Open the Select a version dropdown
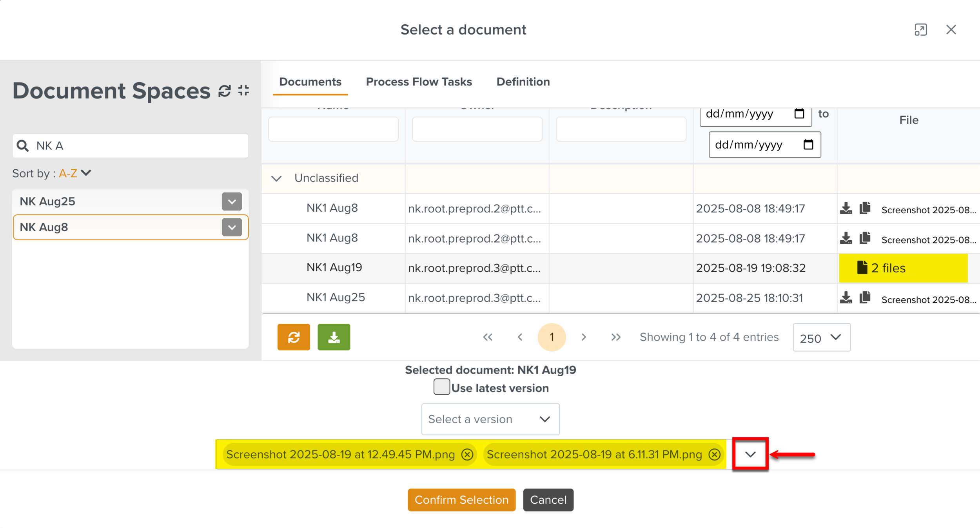The height and width of the screenshot is (528, 980). pyautogui.click(x=490, y=419)
